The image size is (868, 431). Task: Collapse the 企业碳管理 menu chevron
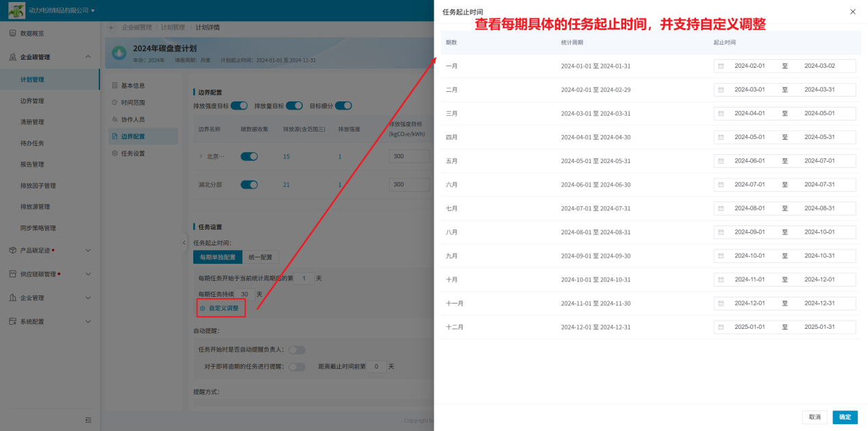[x=88, y=57]
